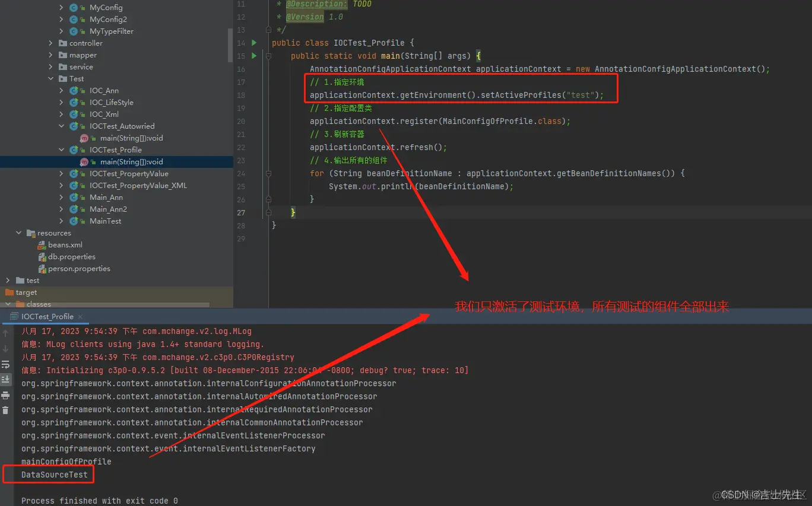Click the MyTypeFilter class icon
This screenshot has width=812, height=506.
[74, 31]
